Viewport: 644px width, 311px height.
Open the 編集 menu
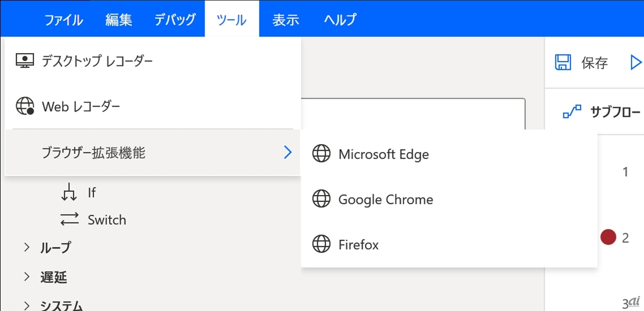119,20
